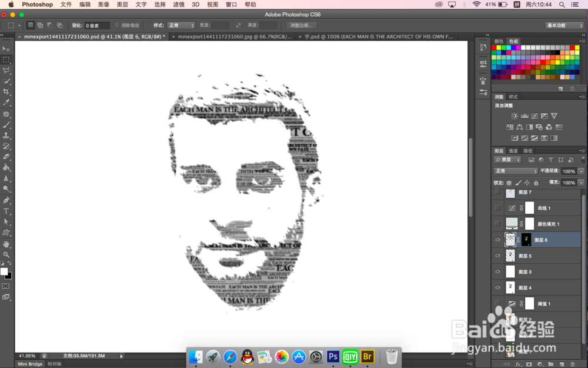Open the History panel icon
Viewport: 588px width, 368px height.
(483, 47)
